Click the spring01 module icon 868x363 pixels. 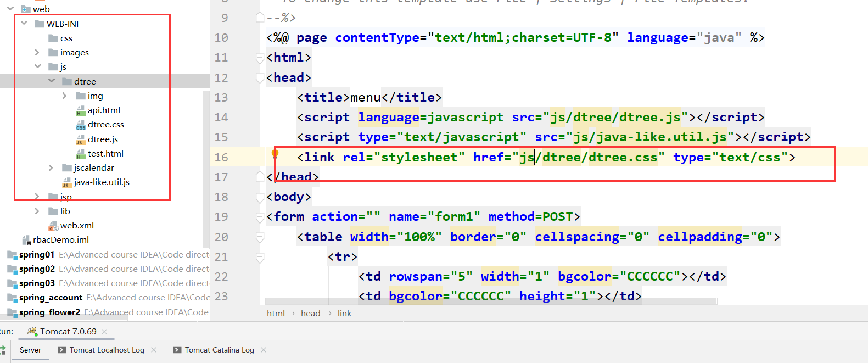(12, 255)
